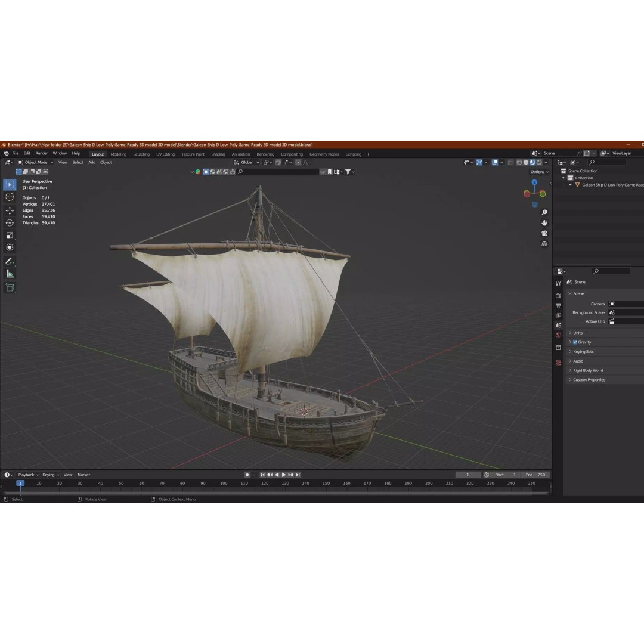This screenshot has width=644, height=644.
Task: Select the Move tool
Action: click(10, 210)
